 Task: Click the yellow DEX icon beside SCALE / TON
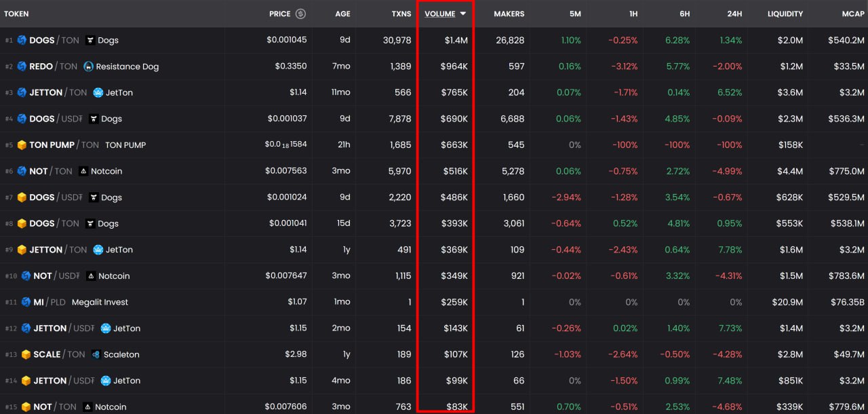[26, 354]
